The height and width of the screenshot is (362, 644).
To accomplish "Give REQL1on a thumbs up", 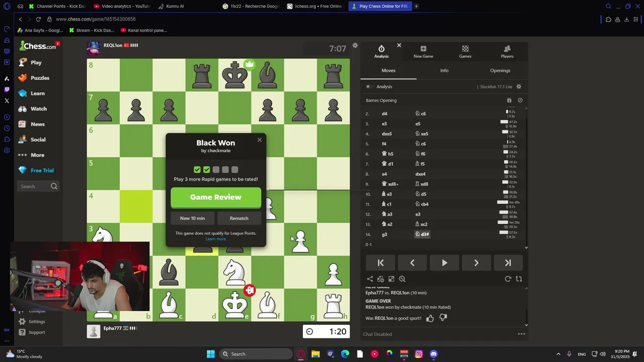I will (x=430, y=318).
